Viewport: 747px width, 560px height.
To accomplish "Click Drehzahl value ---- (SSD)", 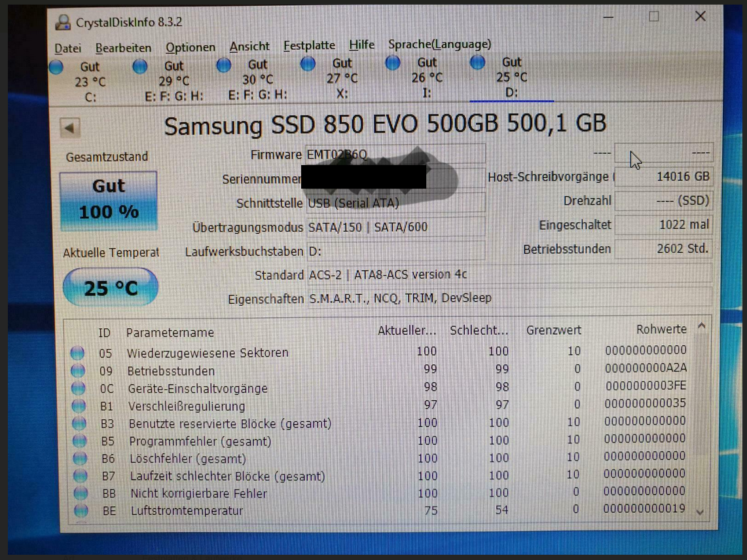I will coord(663,200).
